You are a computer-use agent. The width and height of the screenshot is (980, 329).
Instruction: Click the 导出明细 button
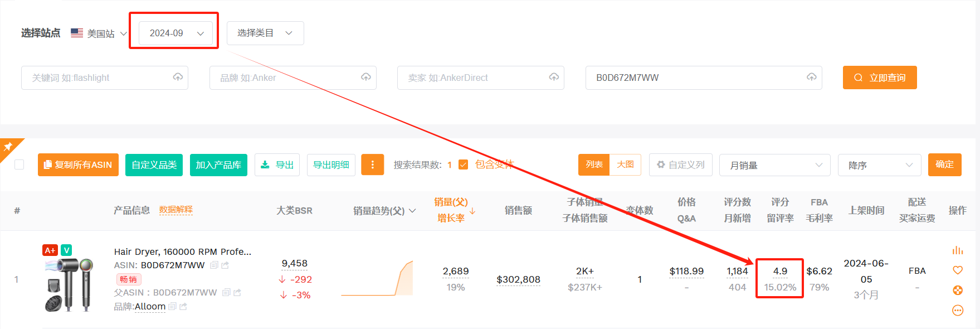331,164
